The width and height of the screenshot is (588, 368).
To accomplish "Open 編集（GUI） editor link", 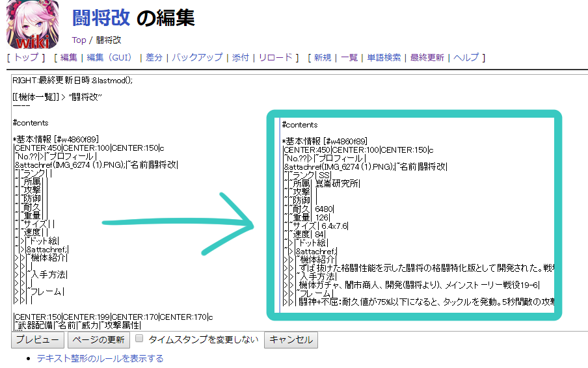I will click(111, 57).
